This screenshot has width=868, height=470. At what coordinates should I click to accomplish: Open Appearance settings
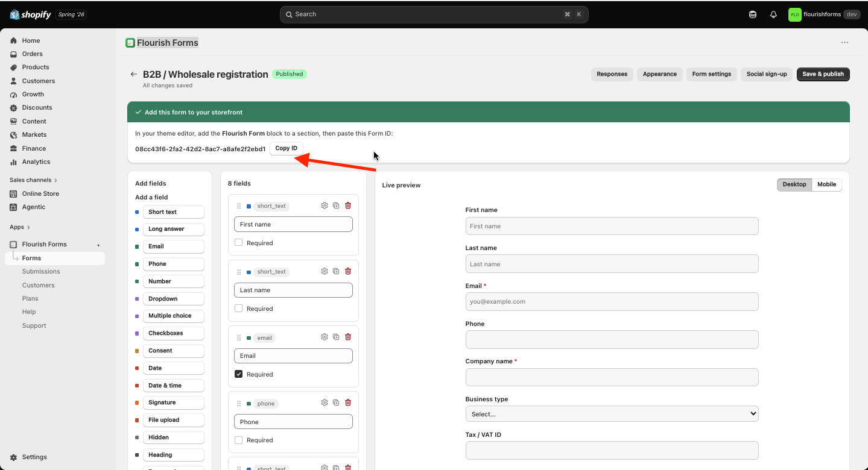659,74
